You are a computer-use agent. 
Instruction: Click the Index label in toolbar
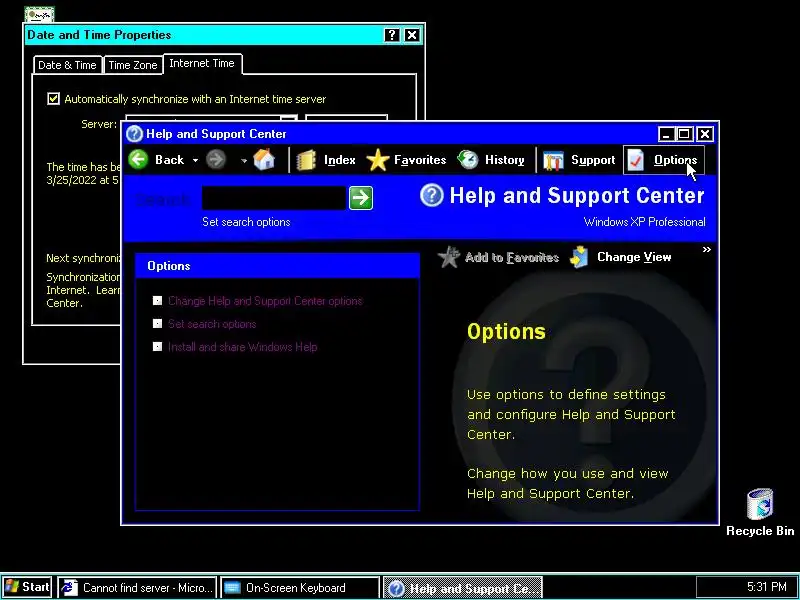tap(340, 160)
